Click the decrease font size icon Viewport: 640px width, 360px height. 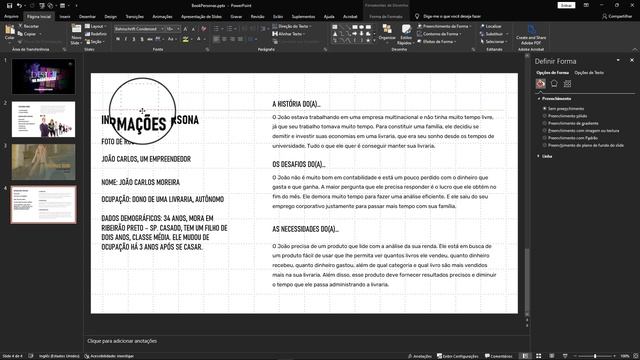pos(193,29)
